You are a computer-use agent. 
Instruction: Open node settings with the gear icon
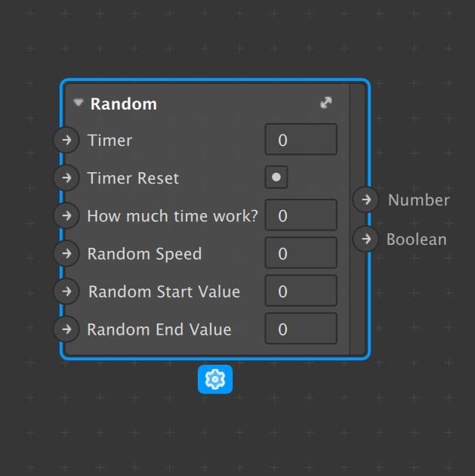coord(215,379)
